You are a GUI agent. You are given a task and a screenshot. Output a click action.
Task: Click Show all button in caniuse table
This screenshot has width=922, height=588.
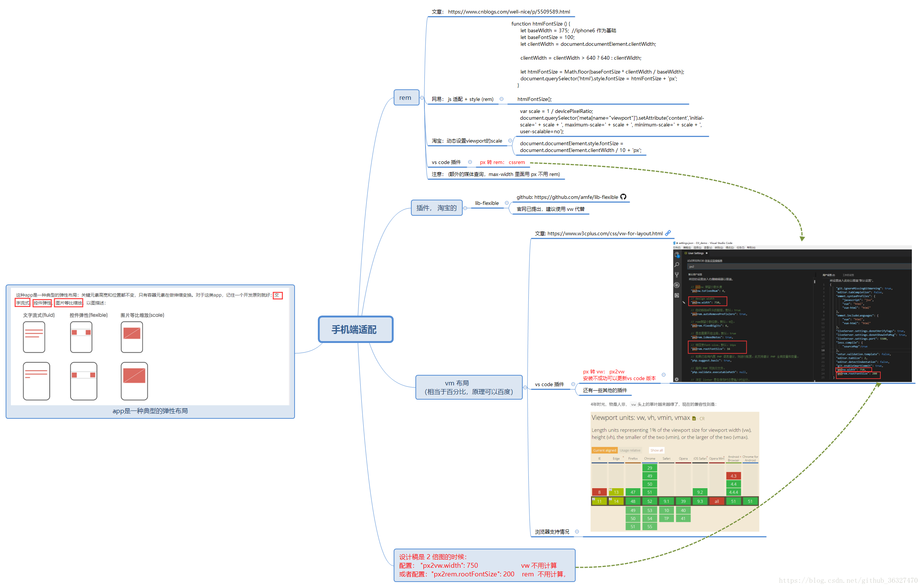pyautogui.click(x=657, y=451)
